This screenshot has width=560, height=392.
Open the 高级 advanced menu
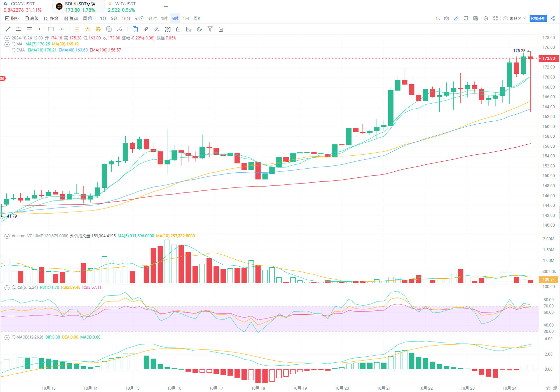[x=32, y=18]
